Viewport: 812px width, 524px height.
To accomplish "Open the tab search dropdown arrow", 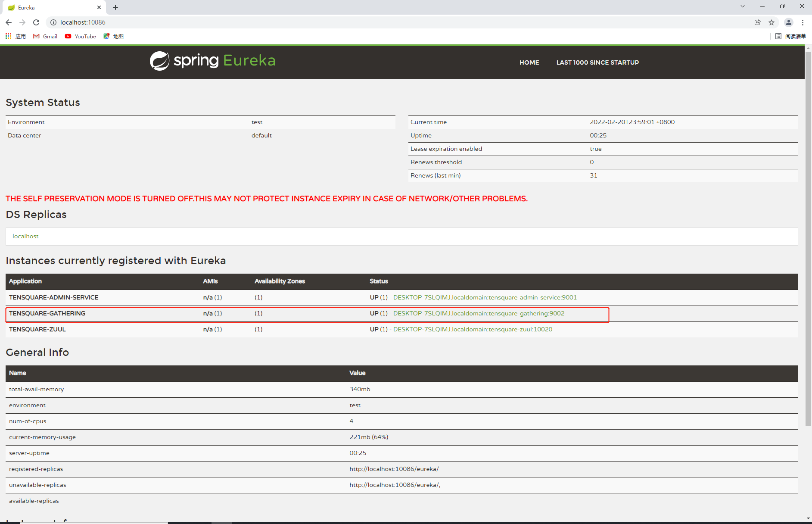I will click(743, 6).
